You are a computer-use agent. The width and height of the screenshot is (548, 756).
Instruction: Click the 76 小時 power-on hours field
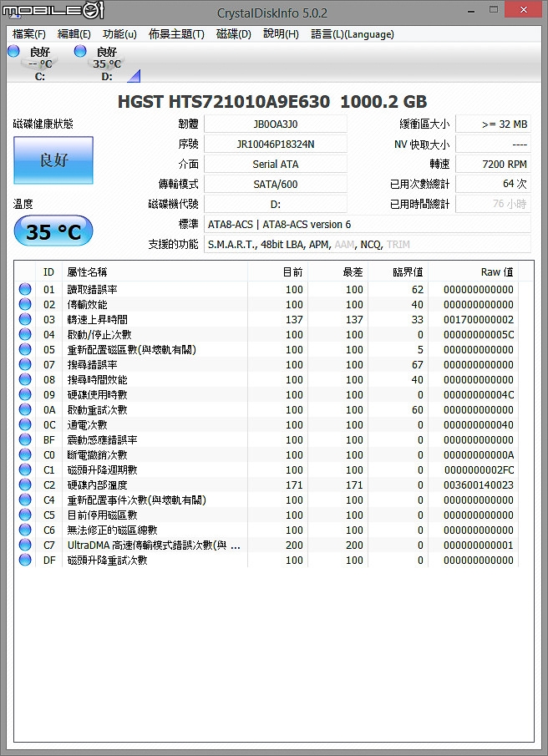tap(493, 204)
